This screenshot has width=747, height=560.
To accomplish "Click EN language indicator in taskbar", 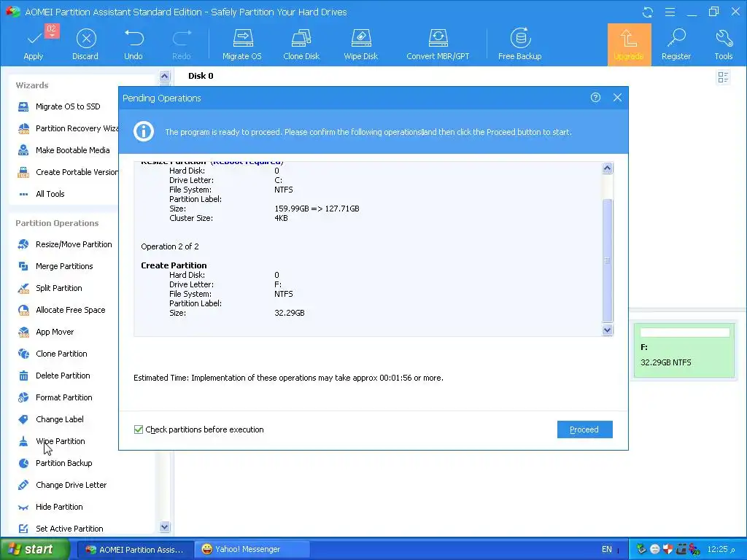I will coord(606,550).
